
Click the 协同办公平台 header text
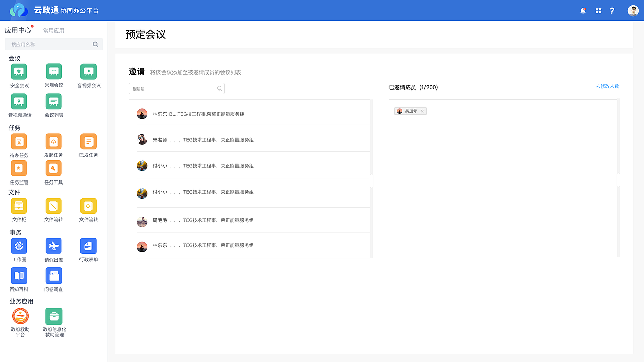(x=80, y=11)
